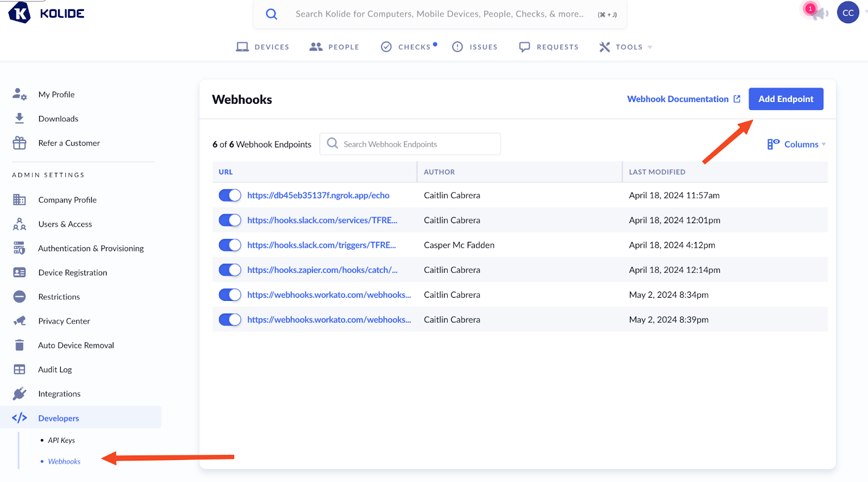This screenshot has width=868, height=482.
Task: Toggle the workato webhook modified 8:34pm
Action: [230, 295]
